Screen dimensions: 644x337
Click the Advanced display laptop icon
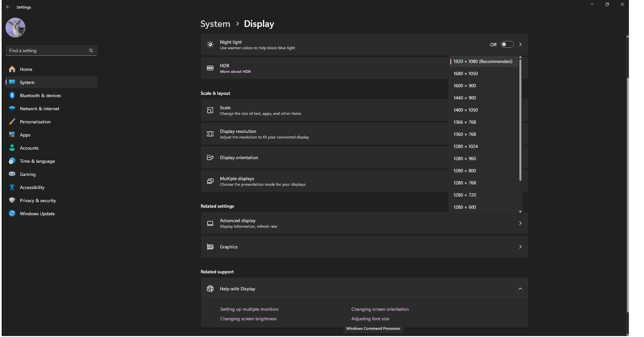point(210,223)
